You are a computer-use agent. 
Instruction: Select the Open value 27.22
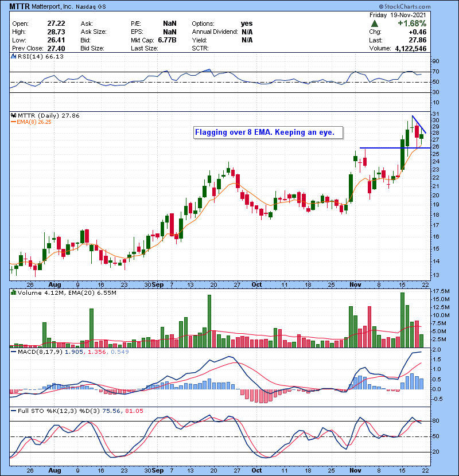pyautogui.click(x=56, y=24)
